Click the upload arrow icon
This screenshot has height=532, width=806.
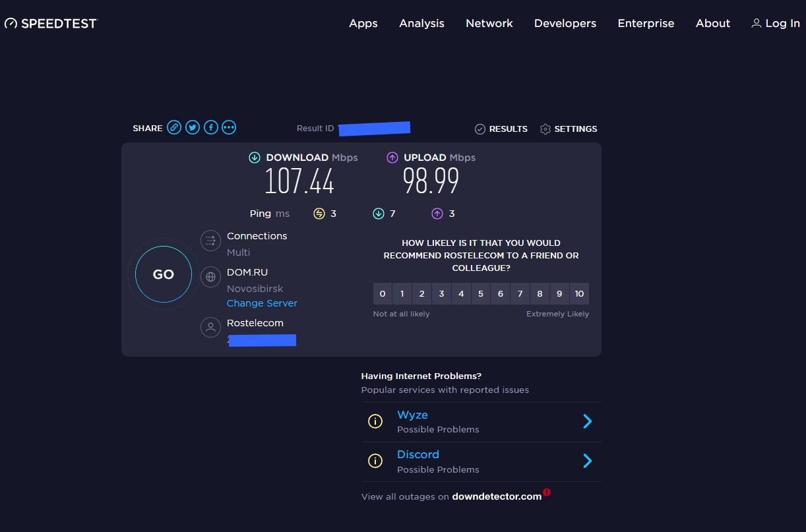coord(392,158)
